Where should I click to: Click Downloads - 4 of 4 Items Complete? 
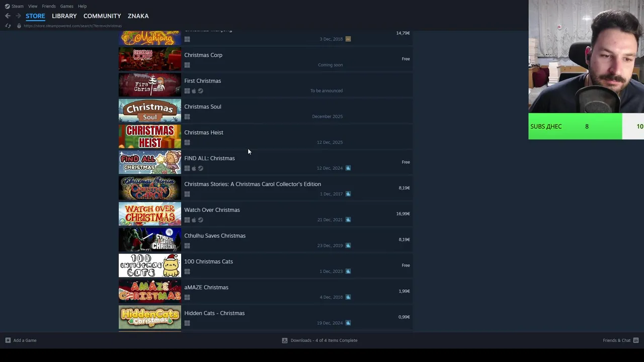[324, 340]
